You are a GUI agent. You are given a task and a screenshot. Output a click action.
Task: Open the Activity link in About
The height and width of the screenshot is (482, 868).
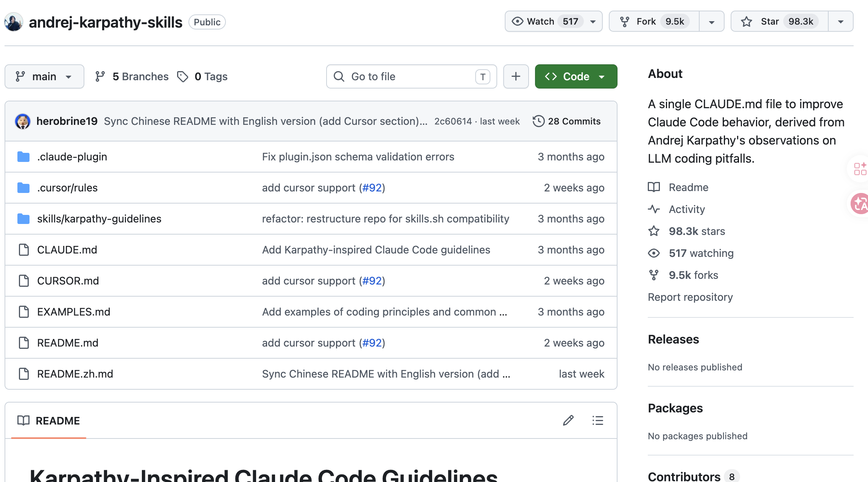coord(687,209)
